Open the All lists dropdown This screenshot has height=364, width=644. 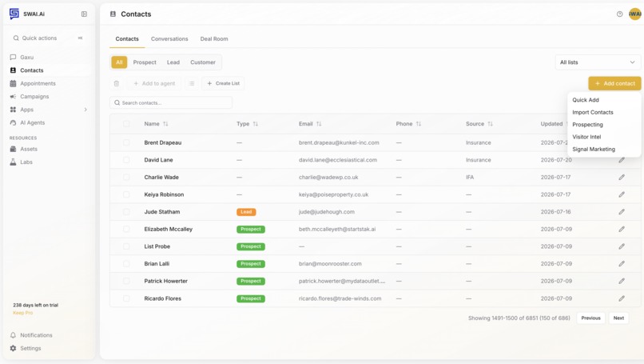598,62
